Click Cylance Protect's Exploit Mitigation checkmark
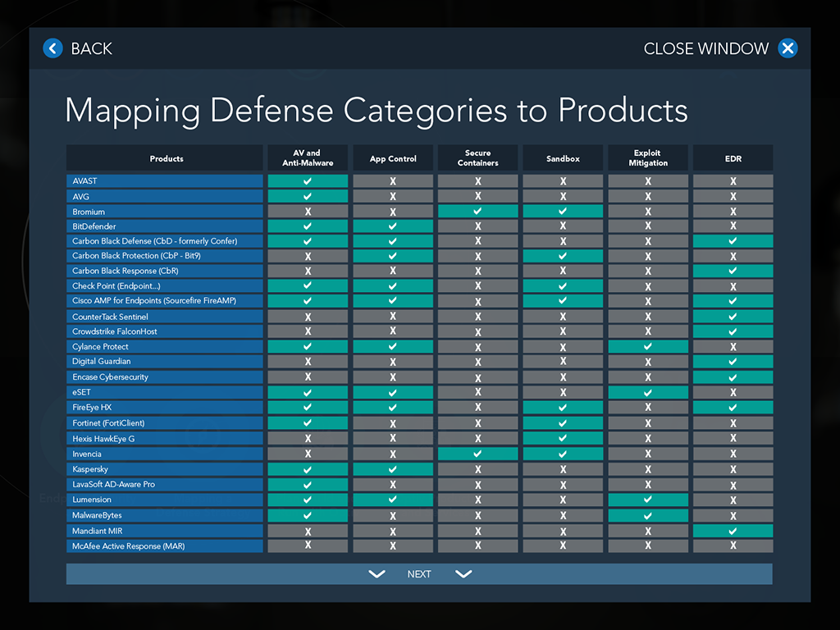 pyautogui.click(x=648, y=347)
